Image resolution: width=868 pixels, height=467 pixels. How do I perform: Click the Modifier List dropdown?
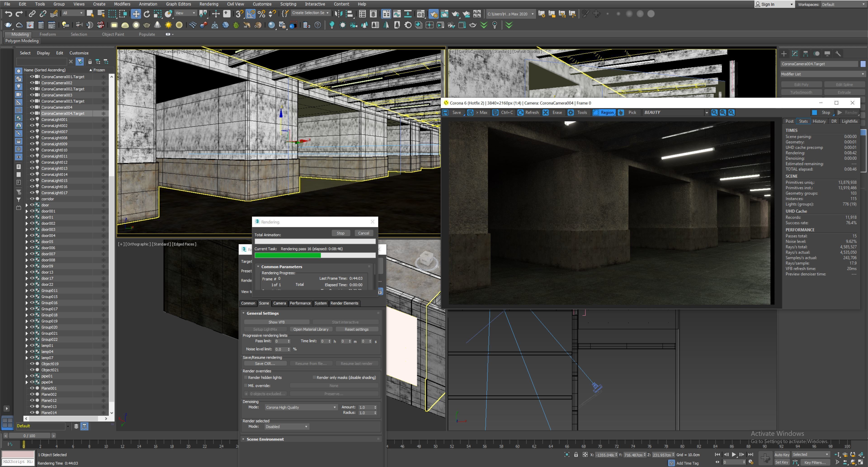pos(823,74)
